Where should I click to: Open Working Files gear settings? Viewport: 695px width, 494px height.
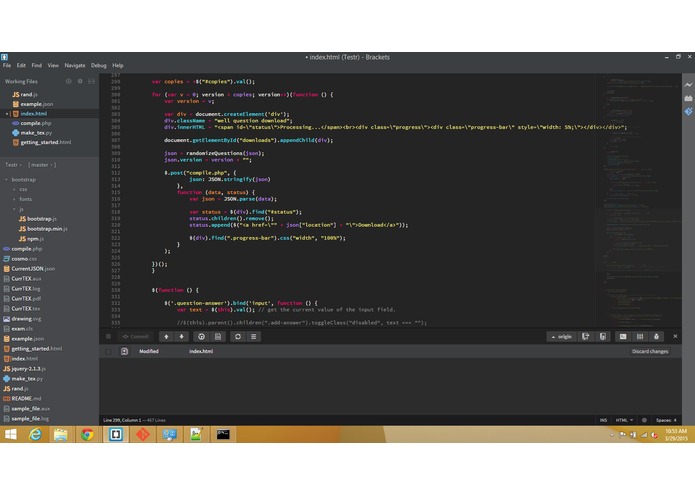(x=80, y=82)
